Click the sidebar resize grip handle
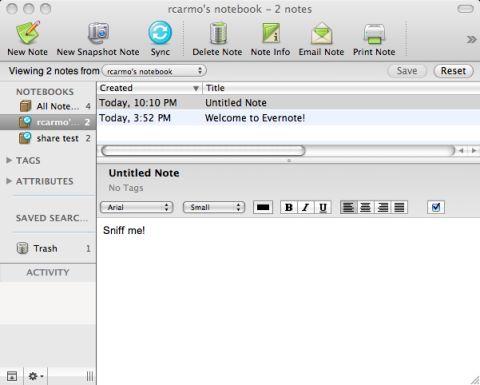The image size is (480, 385). click(90, 376)
